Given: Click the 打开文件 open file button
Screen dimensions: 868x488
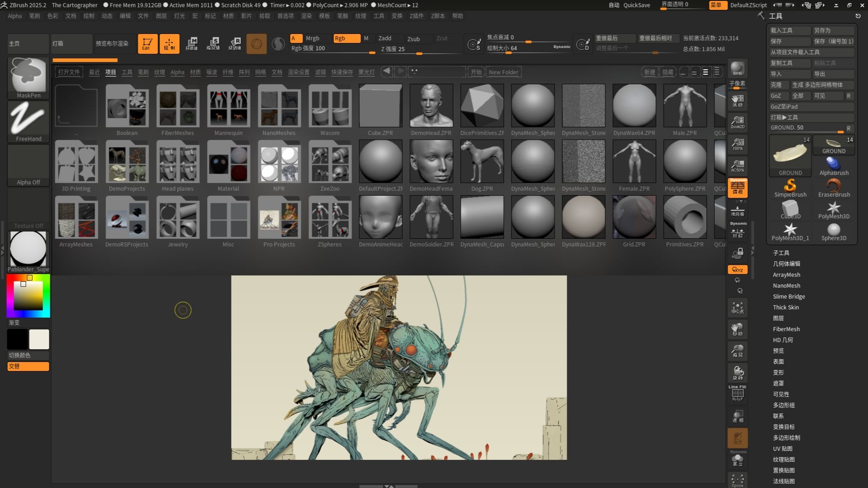Looking at the screenshot, I should [69, 72].
